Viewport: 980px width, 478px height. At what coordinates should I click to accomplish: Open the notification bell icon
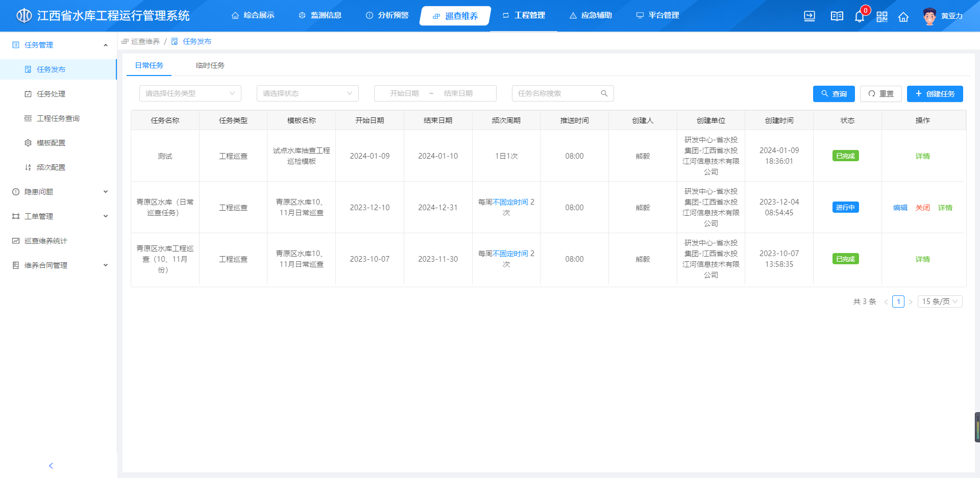pos(860,17)
